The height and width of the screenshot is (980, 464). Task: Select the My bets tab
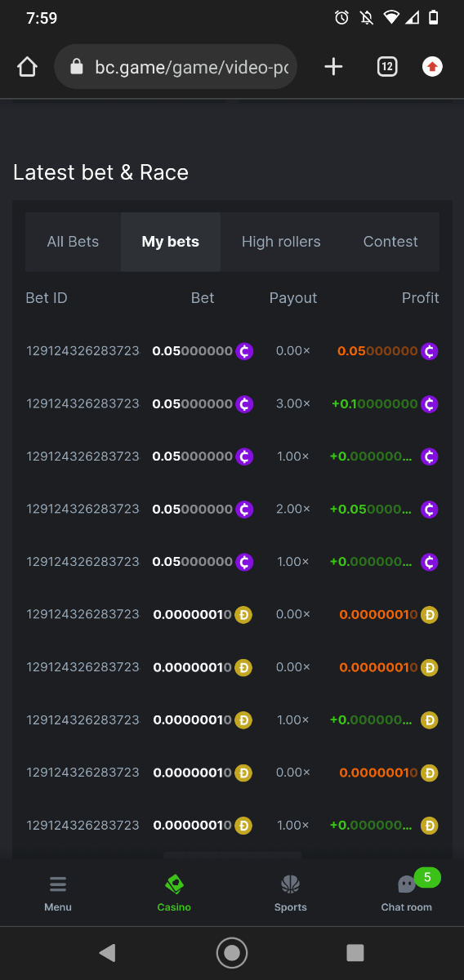tap(171, 242)
